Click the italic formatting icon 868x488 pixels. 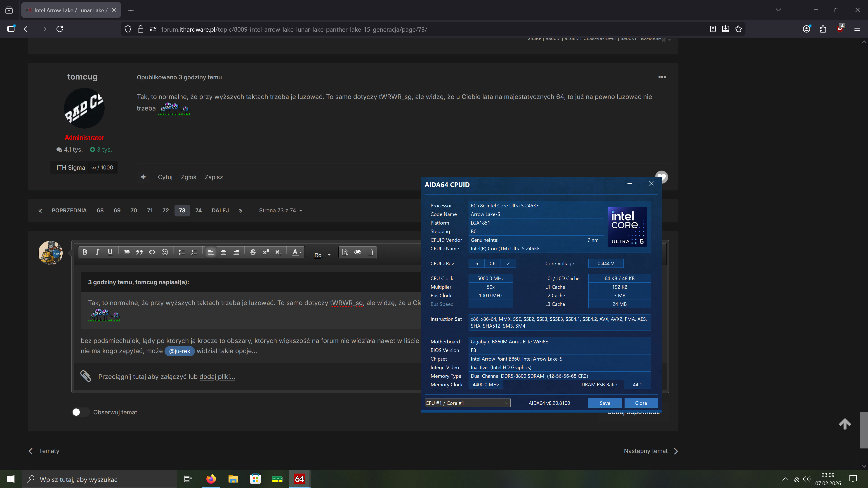tap(97, 252)
